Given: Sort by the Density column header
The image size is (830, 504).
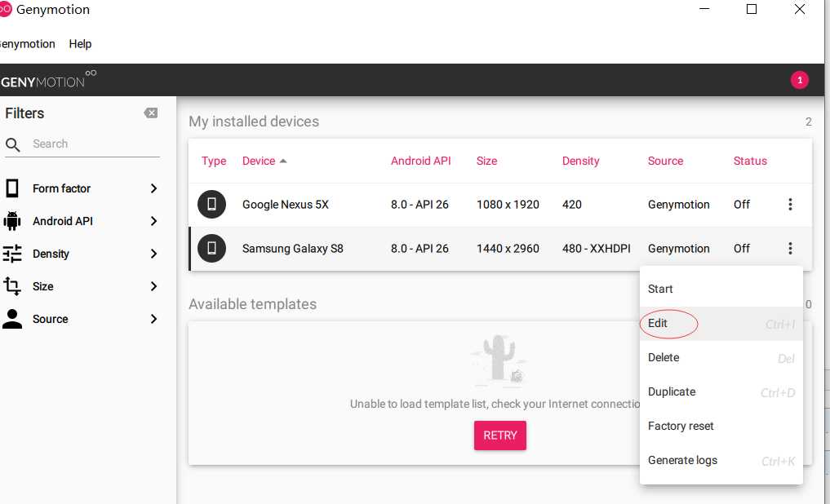Looking at the screenshot, I should [x=581, y=161].
